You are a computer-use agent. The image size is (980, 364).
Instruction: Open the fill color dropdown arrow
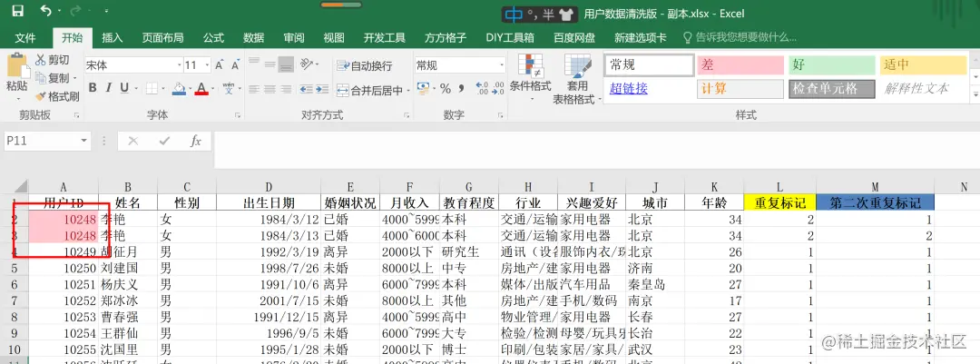click(x=189, y=88)
